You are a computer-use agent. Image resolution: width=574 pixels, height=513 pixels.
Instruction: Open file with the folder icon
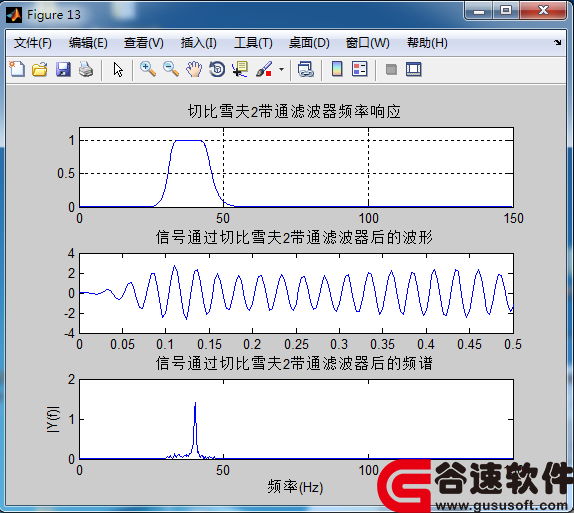click(40, 69)
